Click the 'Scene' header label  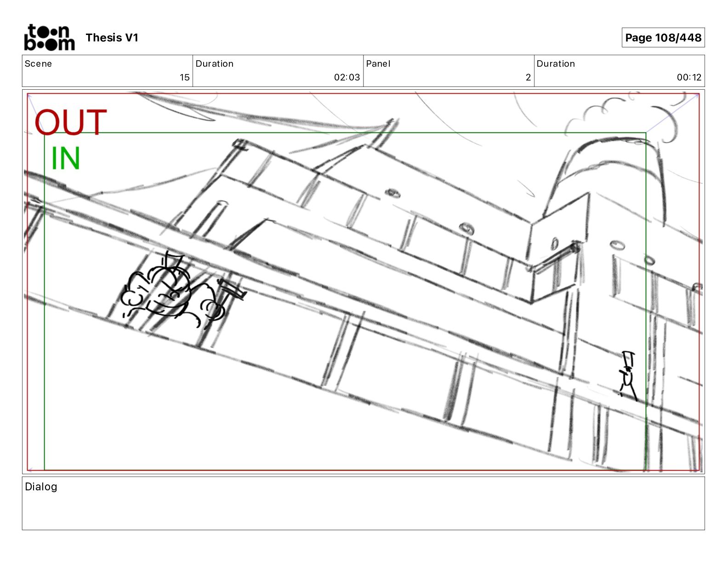coord(38,63)
